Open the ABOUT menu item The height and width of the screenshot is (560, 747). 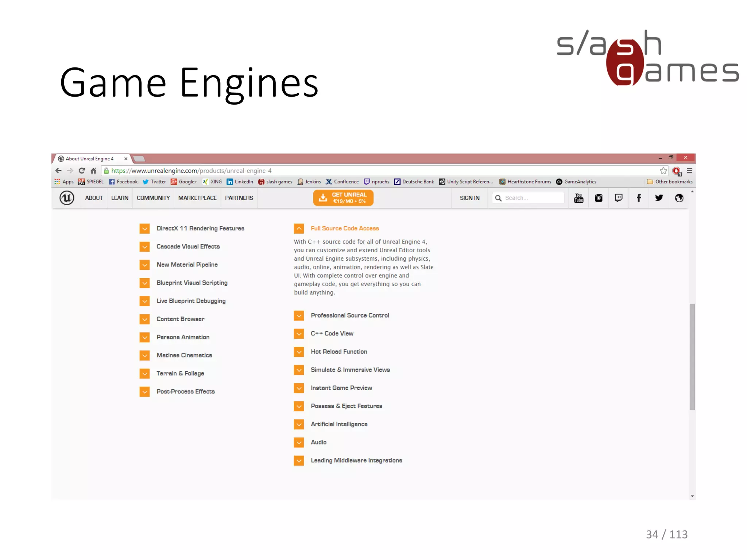94,198
